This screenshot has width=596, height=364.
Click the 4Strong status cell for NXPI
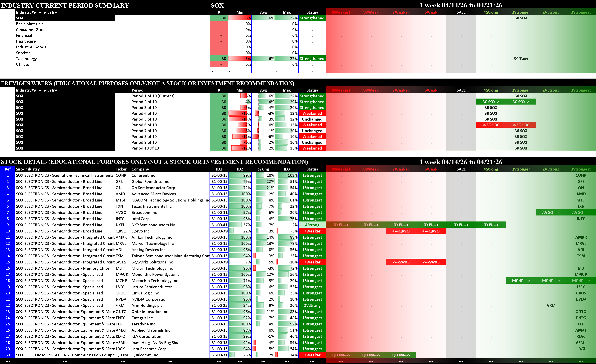(x=312, y=225)
